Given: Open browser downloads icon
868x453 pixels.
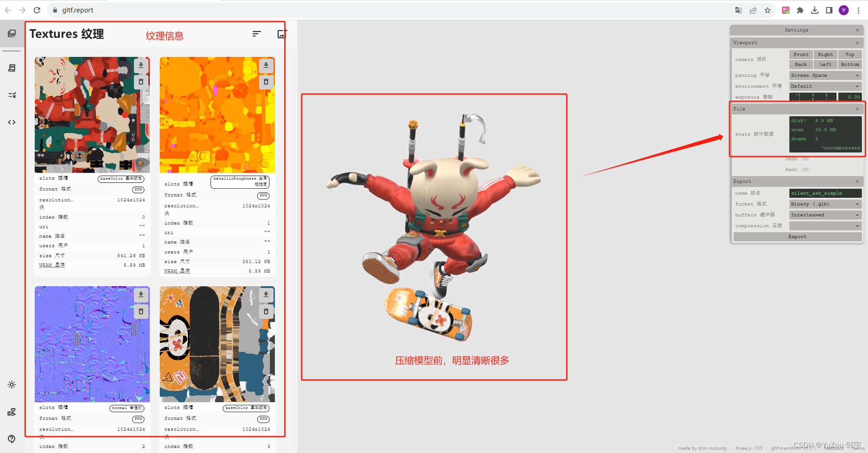Looking at the screenshot, I should pyautogui.click(x=815, y=10).
